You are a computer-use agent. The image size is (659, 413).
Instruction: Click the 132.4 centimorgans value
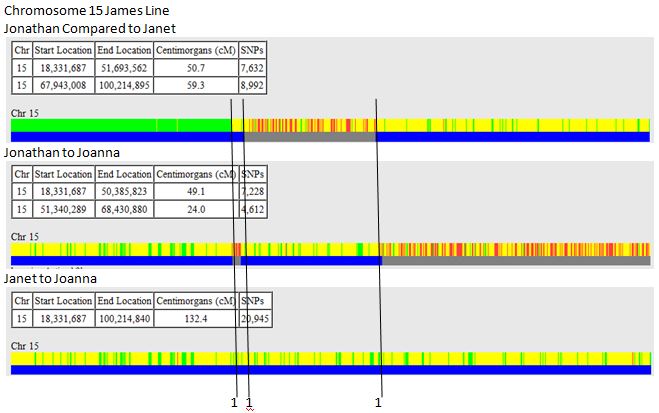tap(196, 318)
